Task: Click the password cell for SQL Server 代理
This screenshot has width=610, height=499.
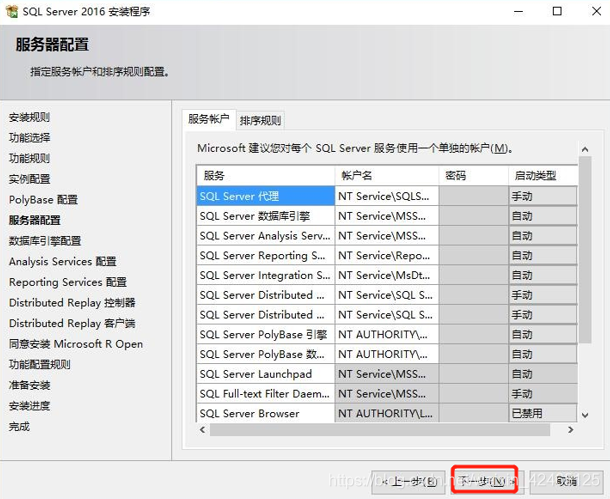Action: point(473,196)
